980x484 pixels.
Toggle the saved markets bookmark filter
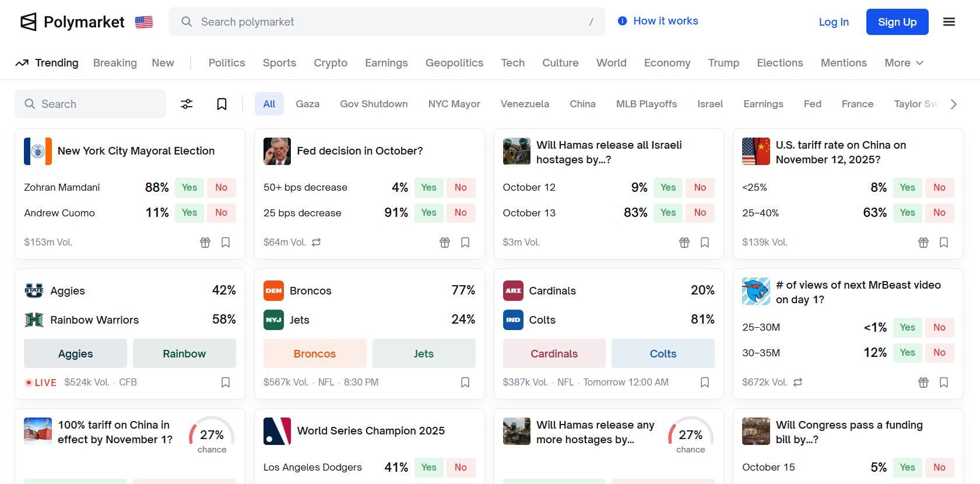(x=222, y=104)
